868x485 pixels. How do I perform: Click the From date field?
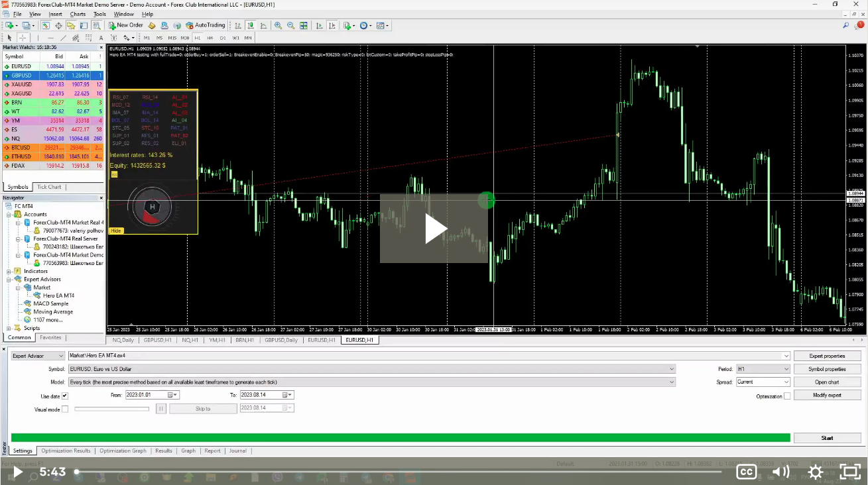(x=142, y=394)
